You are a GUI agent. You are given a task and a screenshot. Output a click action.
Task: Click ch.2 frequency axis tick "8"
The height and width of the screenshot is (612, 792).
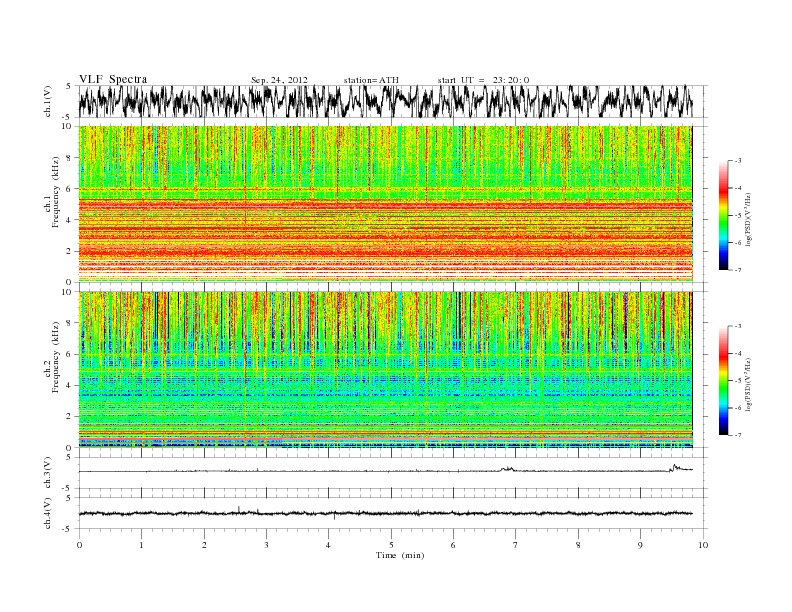click(x=70, y=323)
